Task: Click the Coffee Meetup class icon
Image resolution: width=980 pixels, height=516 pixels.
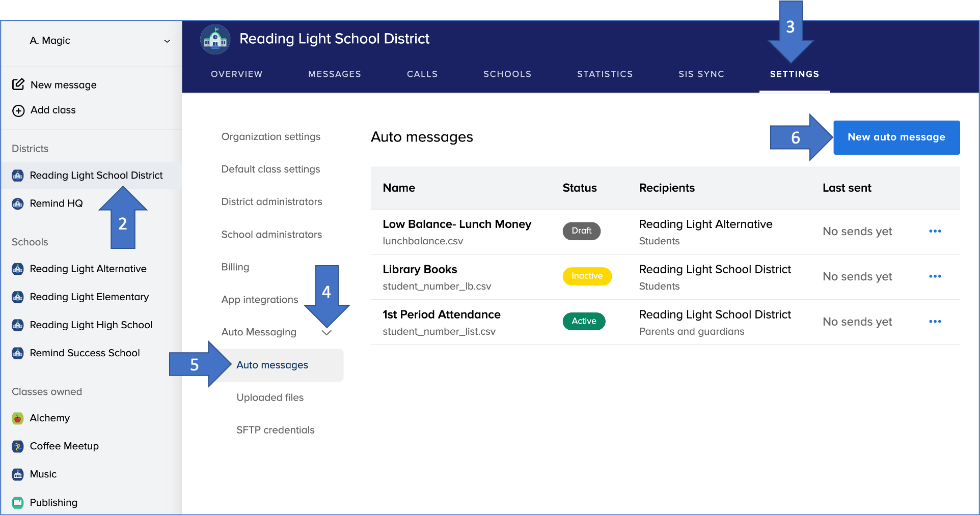Action: (x=18, y=446)
